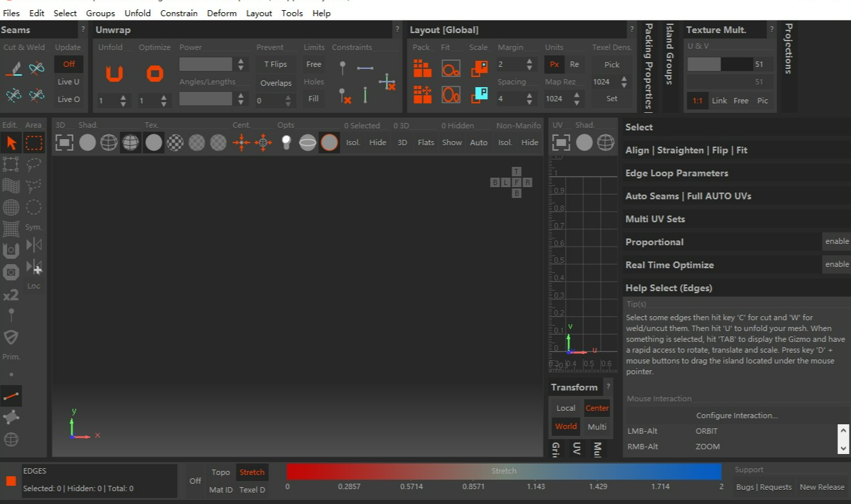Click the U & V texture multiplier slider

click(x=720, y=64)
